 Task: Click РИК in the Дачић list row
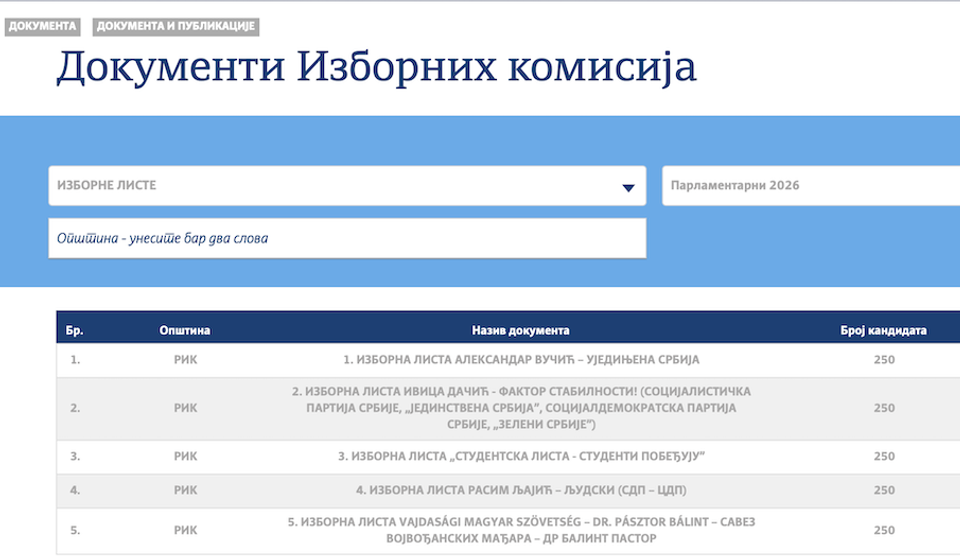[186, 408]
